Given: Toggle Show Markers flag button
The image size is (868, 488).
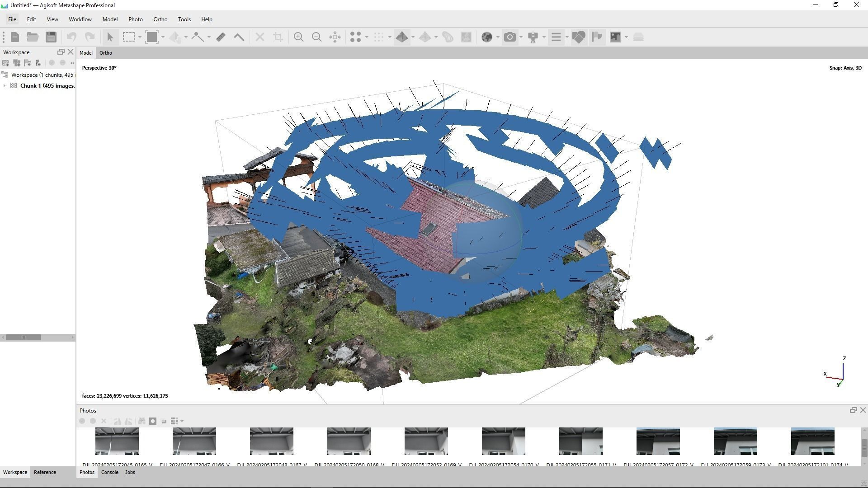Looking at the screenshot, I should pos(597,37).
